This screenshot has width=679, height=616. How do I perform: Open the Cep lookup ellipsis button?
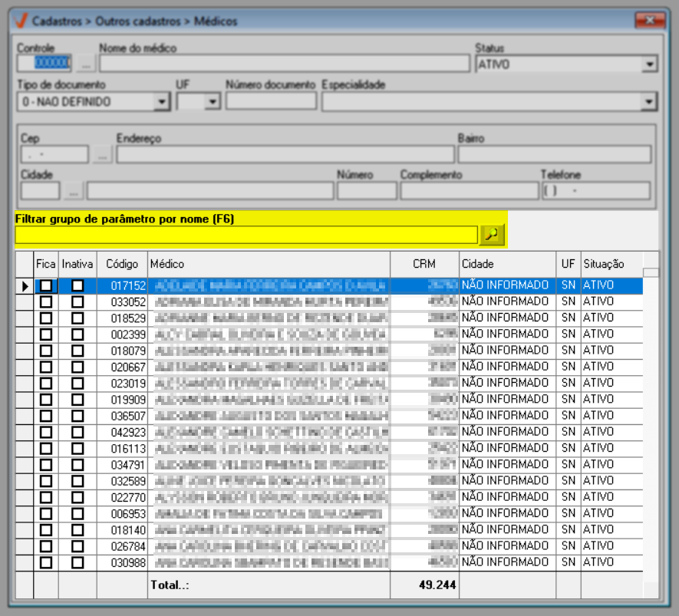[102, 155]
